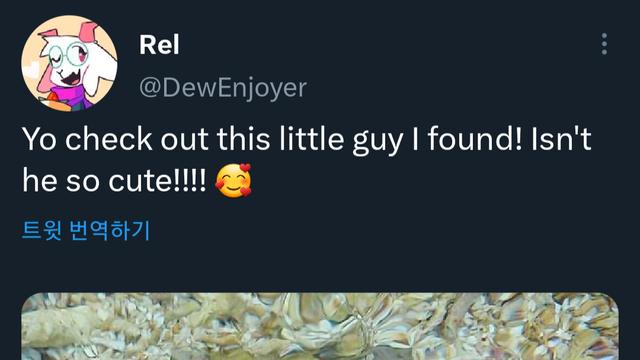Viewport: 640px width, 360px height.
Task: Tap the tweet's attached photo preview
Action: point(320,326)
